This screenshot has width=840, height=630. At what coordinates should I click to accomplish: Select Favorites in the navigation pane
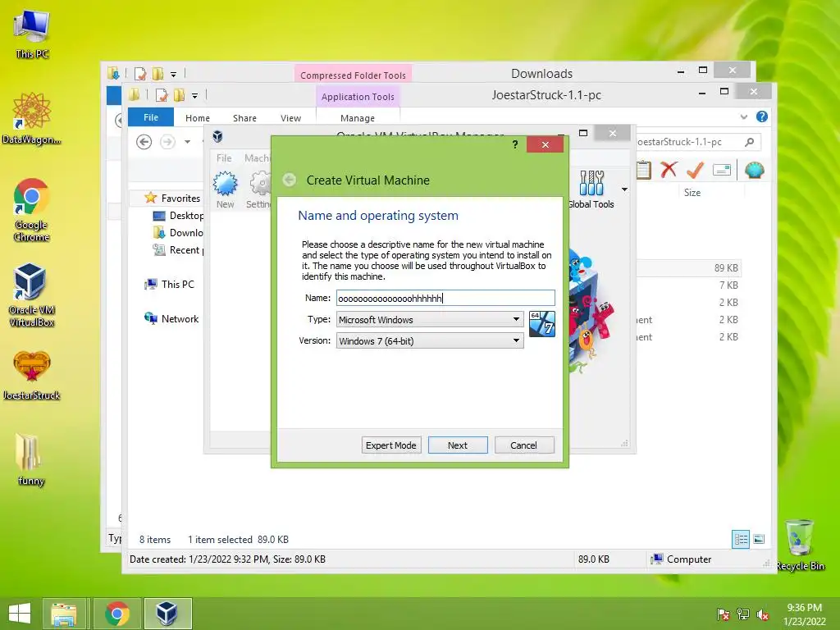coord(172,199)
